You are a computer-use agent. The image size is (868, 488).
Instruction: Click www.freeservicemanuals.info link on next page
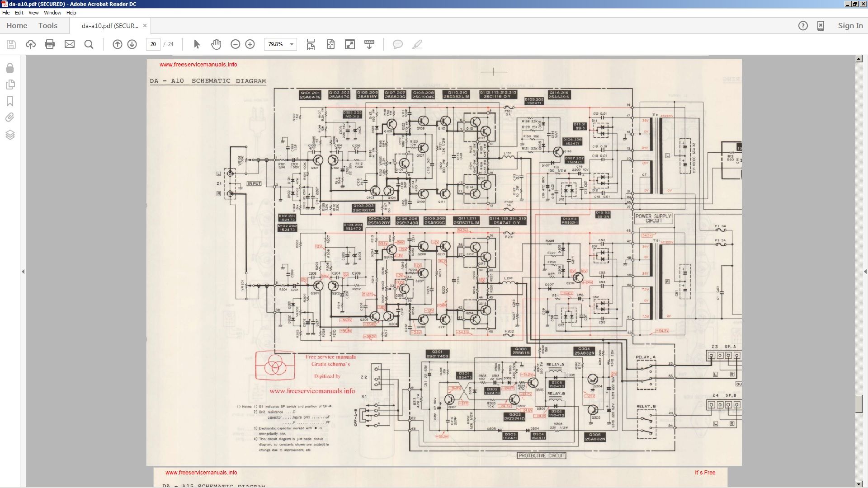[x=201, y=473]
